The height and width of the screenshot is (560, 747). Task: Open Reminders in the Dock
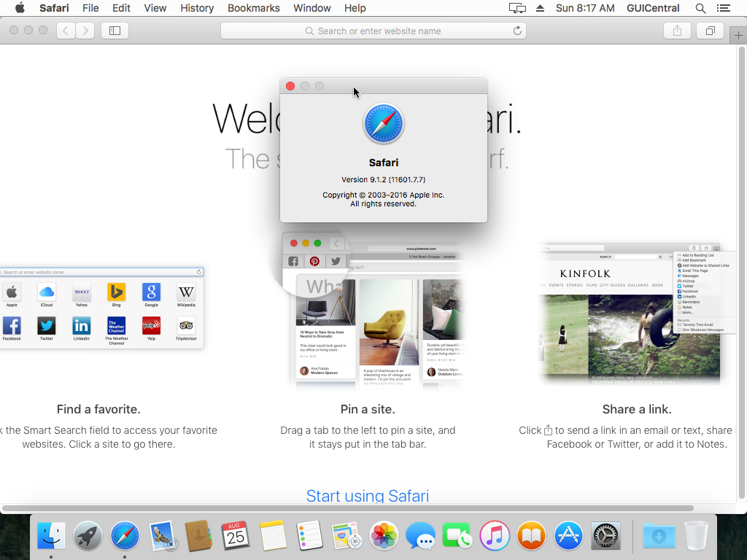pyautogui.click(x=309, y=535)
